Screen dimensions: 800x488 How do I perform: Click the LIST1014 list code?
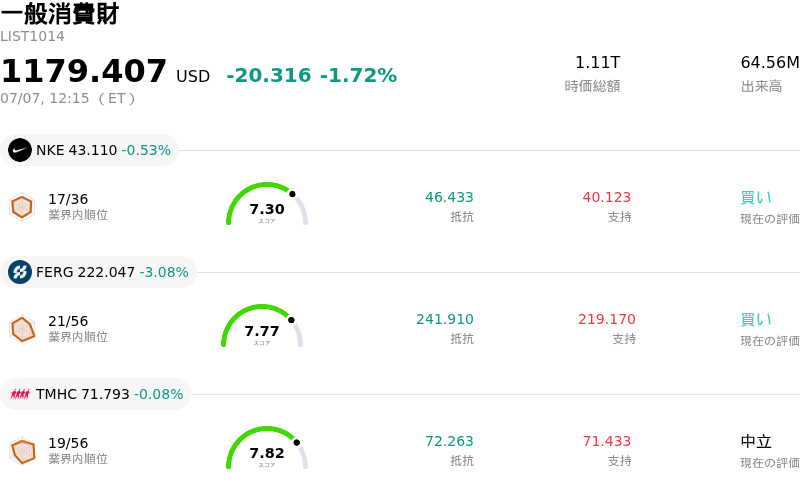click(x=32, y=36)
